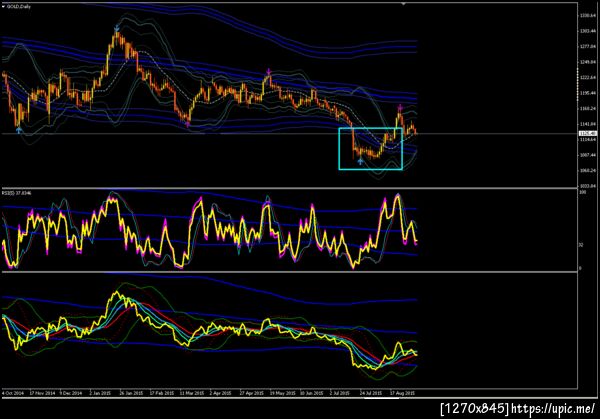The height and width of the screenshot is (419, 600).
Task: Click the 17 Aug 2015 date label
Action: [402, 393]
